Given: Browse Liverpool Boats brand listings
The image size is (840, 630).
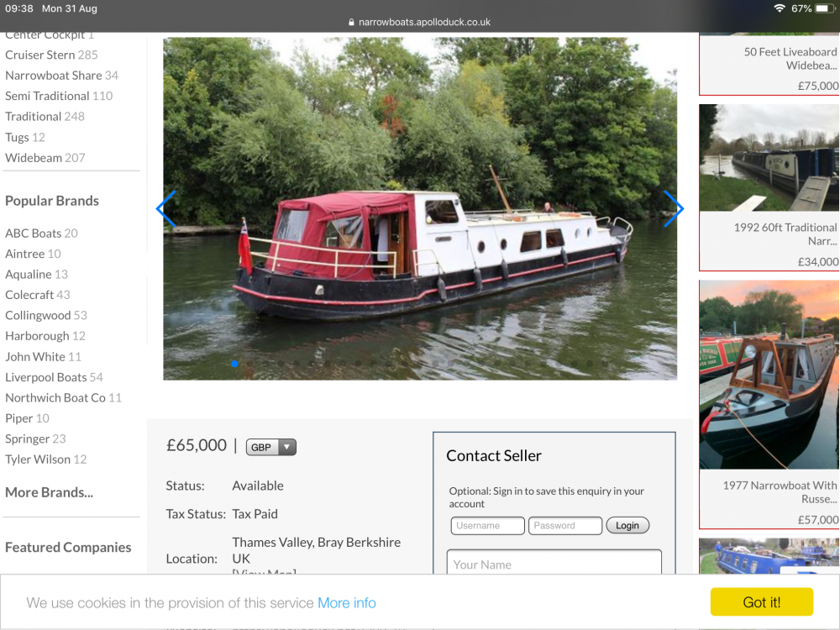Looking at the screenshot, I should [54, 377].
